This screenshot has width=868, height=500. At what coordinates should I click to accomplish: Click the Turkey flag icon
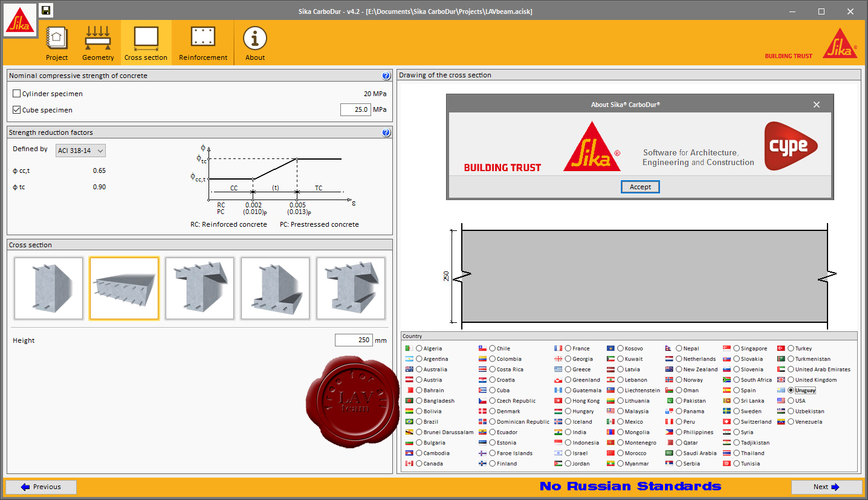[x=780, y=348]
